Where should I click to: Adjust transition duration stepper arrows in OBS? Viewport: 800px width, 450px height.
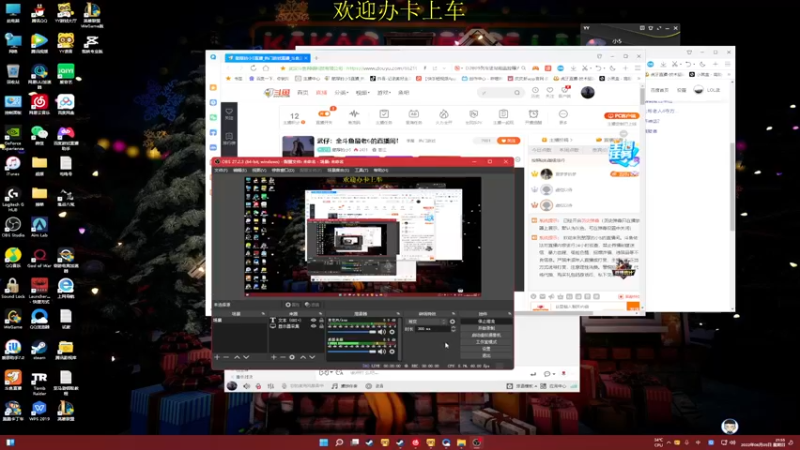pyautogui.click(x=453, y=329)
